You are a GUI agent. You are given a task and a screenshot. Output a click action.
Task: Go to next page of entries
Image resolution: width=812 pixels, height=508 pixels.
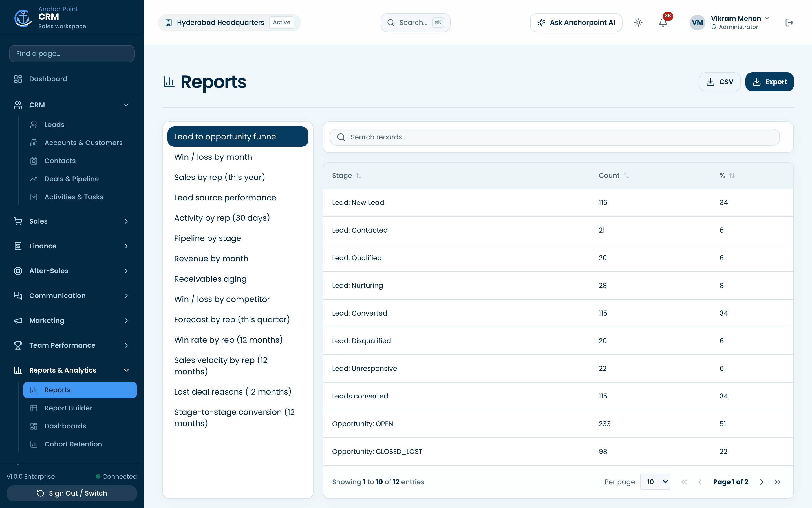tap(762, 482)
